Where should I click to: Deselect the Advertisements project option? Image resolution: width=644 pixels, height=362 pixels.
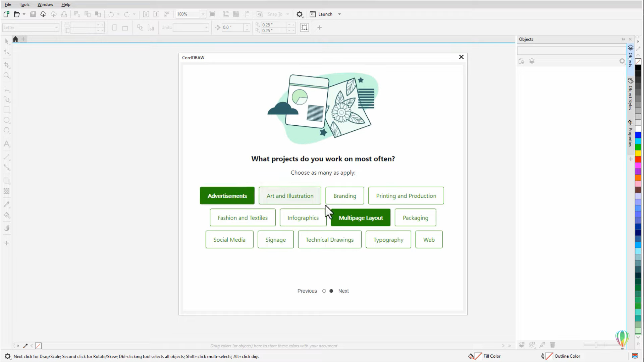pos(227,196)
